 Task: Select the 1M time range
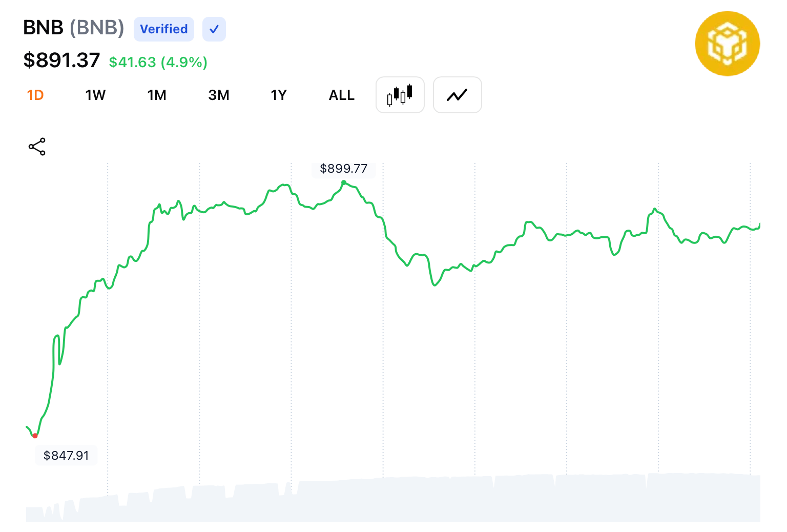pos(157,95)
